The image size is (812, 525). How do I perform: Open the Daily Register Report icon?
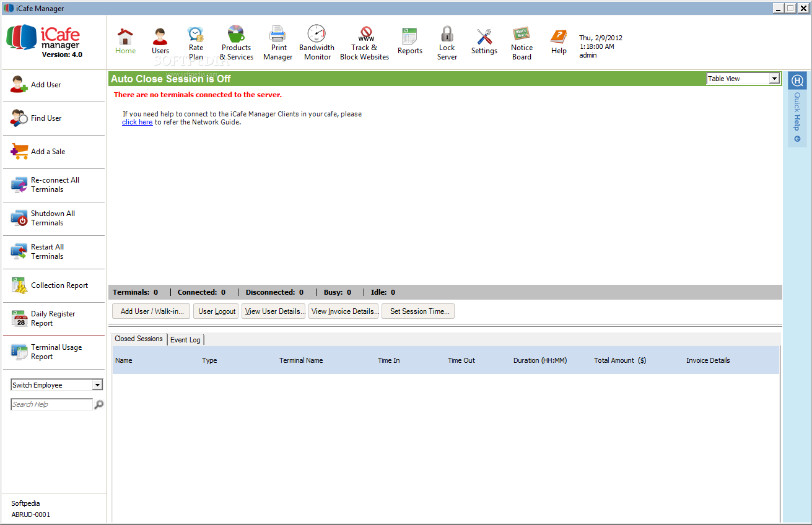19,318
